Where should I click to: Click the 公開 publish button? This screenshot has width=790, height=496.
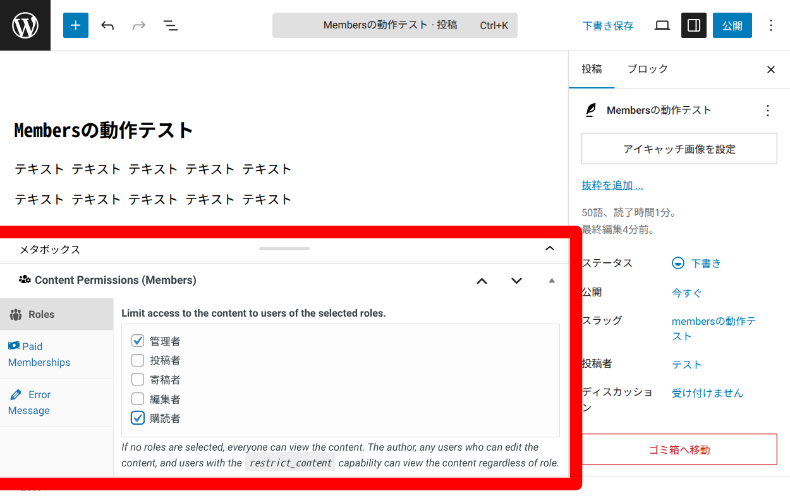(732, 25)
